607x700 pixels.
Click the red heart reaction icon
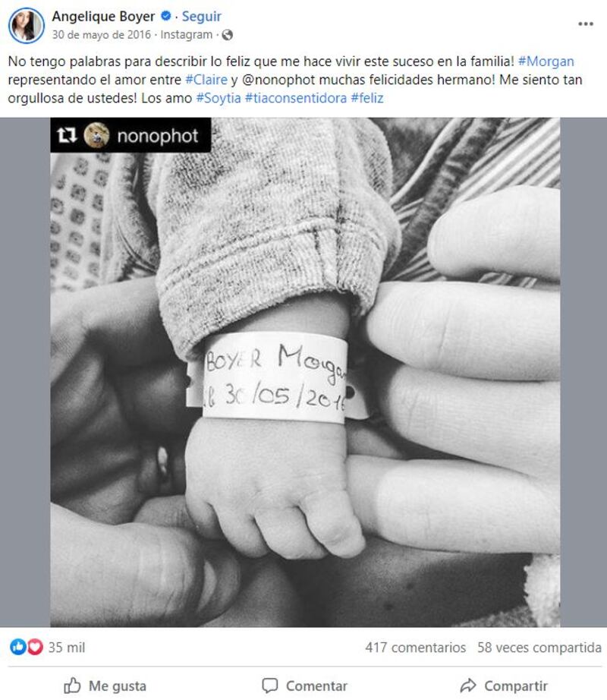[35, 646]
